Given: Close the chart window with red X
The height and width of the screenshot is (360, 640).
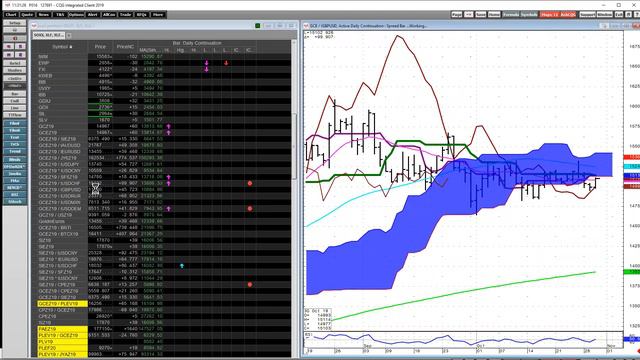Looking at the screenshot, I should tap(637, 26).
